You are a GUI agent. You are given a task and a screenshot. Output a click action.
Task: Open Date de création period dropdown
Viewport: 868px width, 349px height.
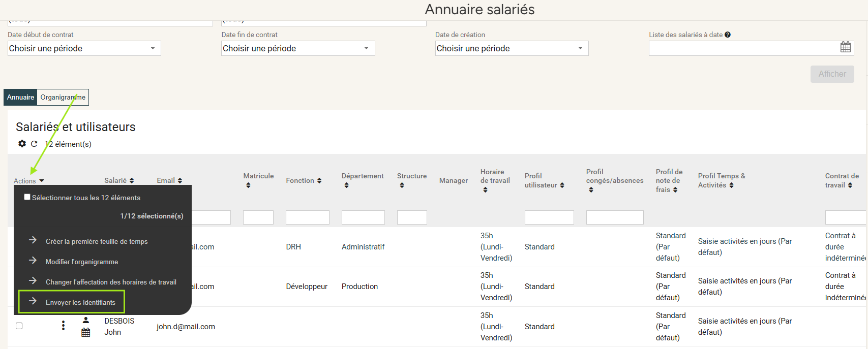click(512, 48)
